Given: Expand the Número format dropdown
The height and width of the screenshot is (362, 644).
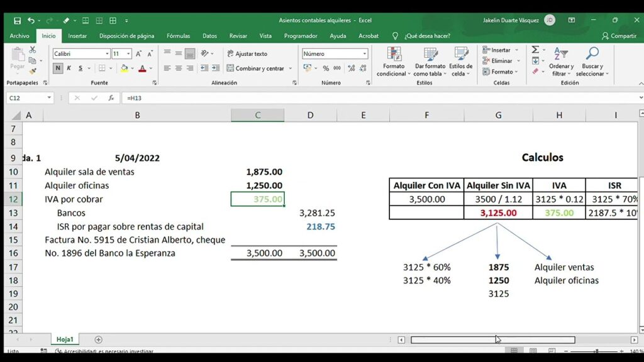Looking at the screenshot, I should pyautogui.click(x=364, y=54).
